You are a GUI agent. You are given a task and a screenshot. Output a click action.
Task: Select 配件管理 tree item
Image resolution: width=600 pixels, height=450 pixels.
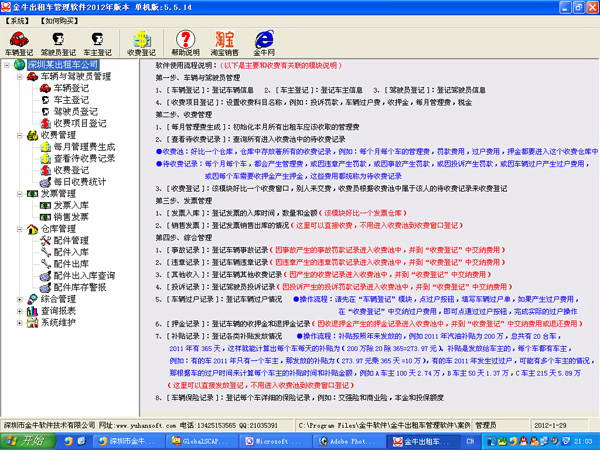pyautogui.click(x=71, y=240)
